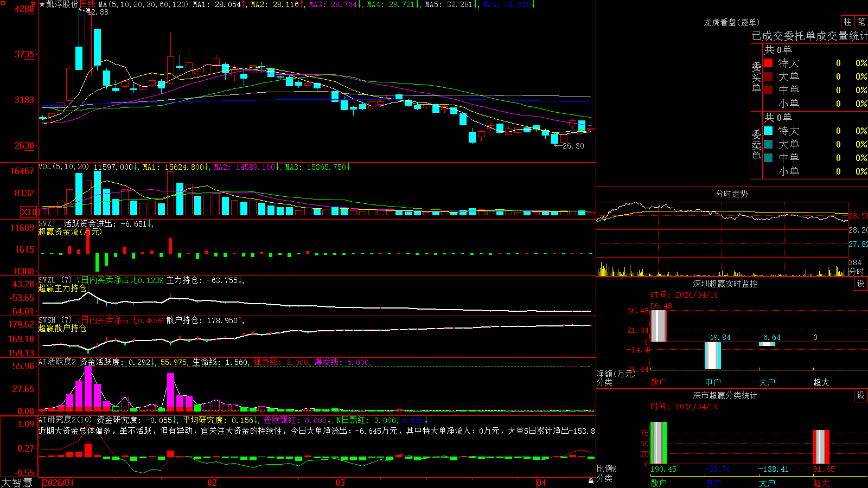This screenshot has height=488, width=868.
Task: Select the 分时走势 panel title
Action: (732, 194)
